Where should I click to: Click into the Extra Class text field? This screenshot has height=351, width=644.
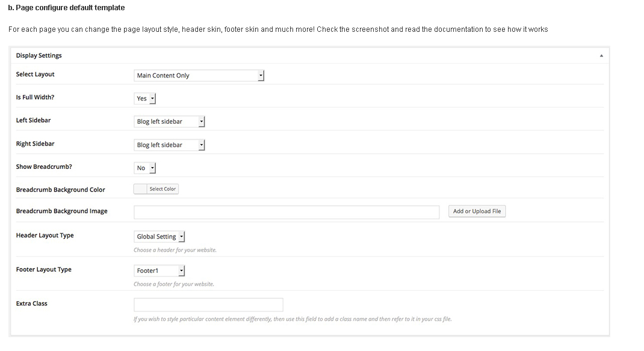208,305
